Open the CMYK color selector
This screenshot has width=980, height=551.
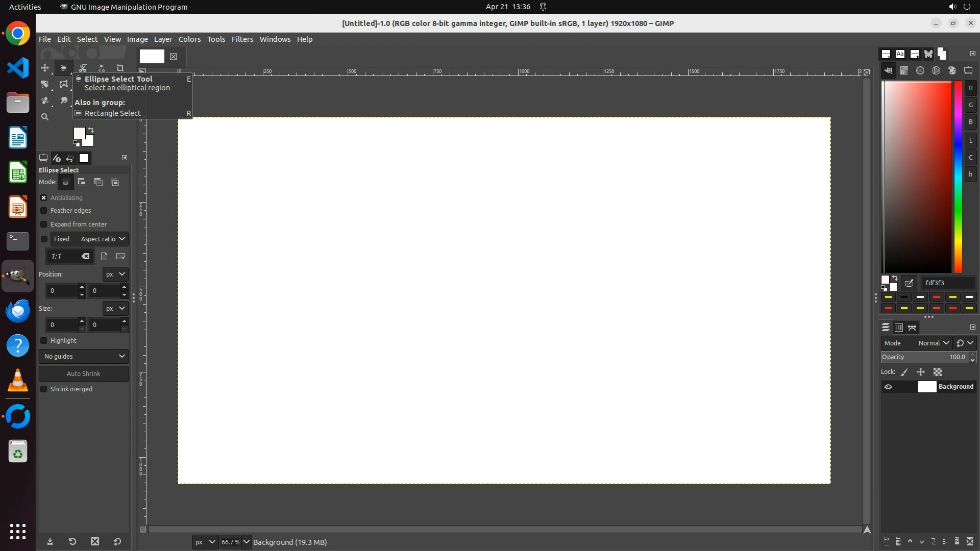pos(904,71)
